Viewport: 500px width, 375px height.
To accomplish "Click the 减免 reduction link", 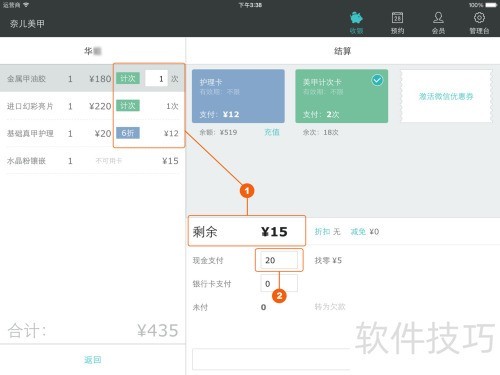I will 358,232.
